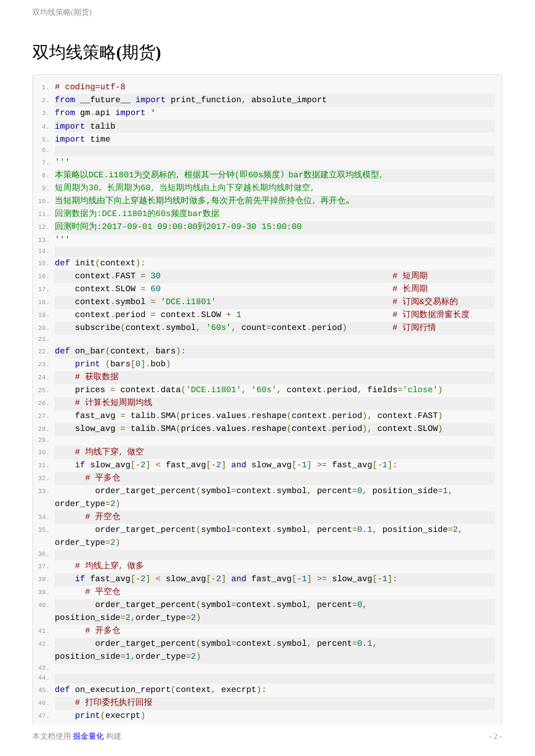Click 'if slow_avg[-2] < fast_avg[-2]' condition
Image resolution: width=535 pixels, height=756 pixels.
(x=236, y=465)
